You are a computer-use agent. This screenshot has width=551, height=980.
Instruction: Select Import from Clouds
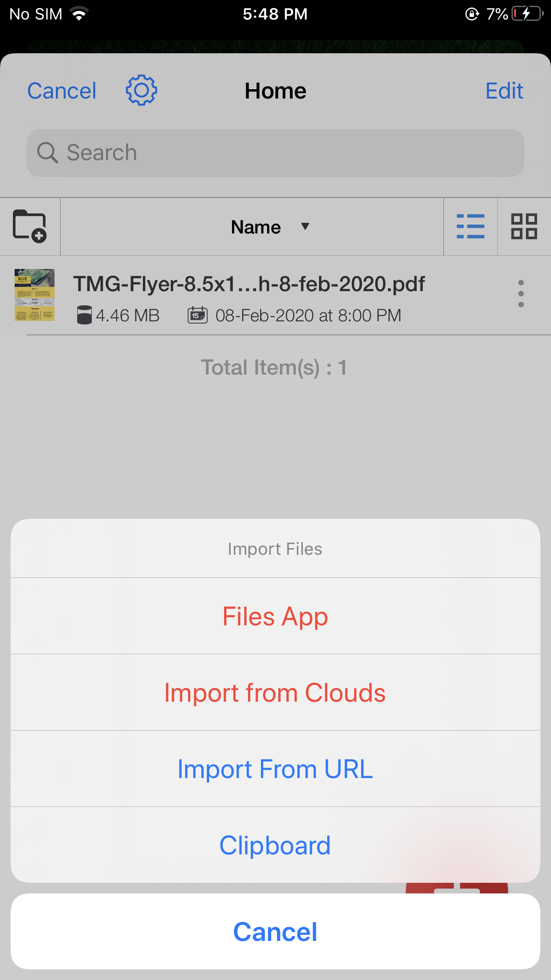(x=275, y=692)
